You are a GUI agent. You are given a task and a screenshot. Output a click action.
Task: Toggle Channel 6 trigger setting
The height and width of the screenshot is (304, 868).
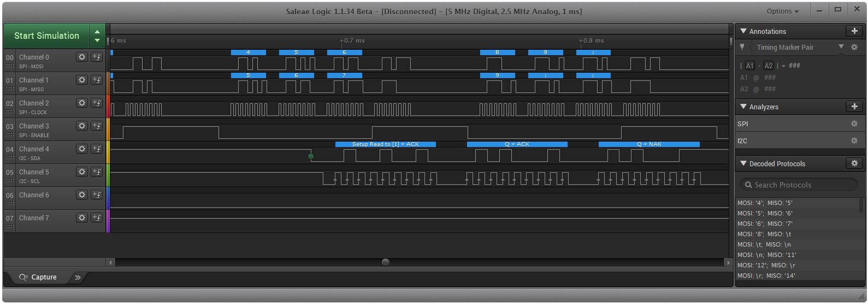[97, 195]
